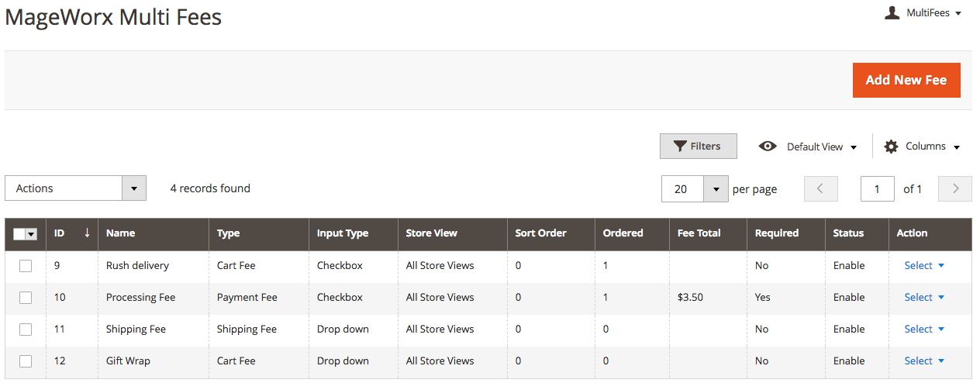Check the box for Processing Fee row

click(x=26, y=298)
